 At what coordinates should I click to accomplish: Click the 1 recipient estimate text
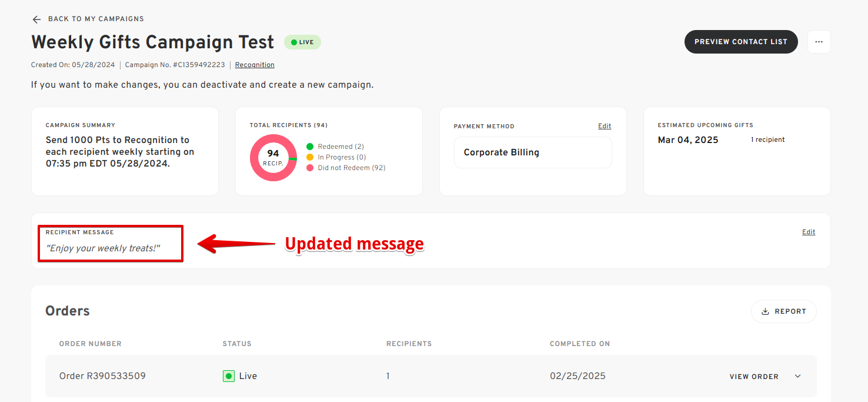tap(768, 139)
